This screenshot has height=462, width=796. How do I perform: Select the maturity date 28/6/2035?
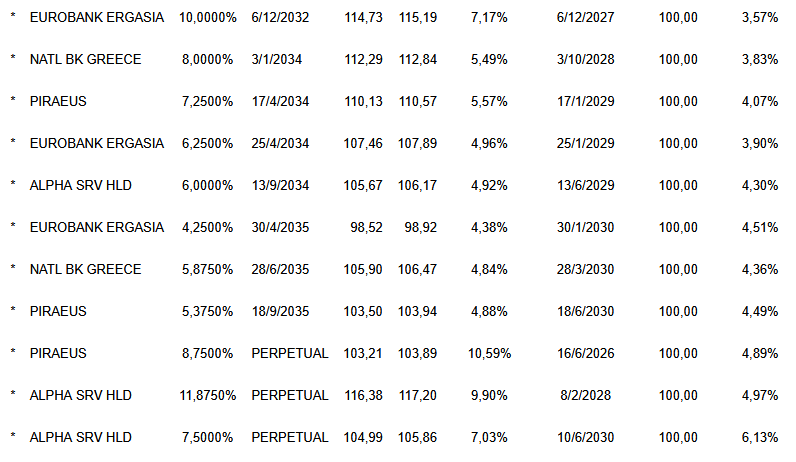coord(281,269)
